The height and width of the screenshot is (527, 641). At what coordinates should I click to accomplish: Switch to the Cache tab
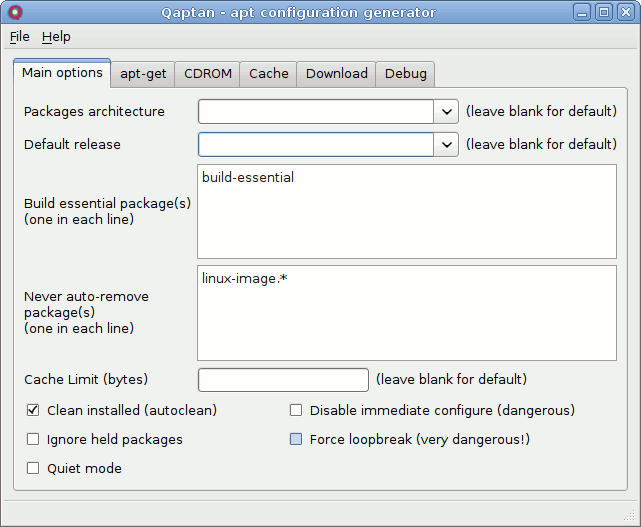269,74
